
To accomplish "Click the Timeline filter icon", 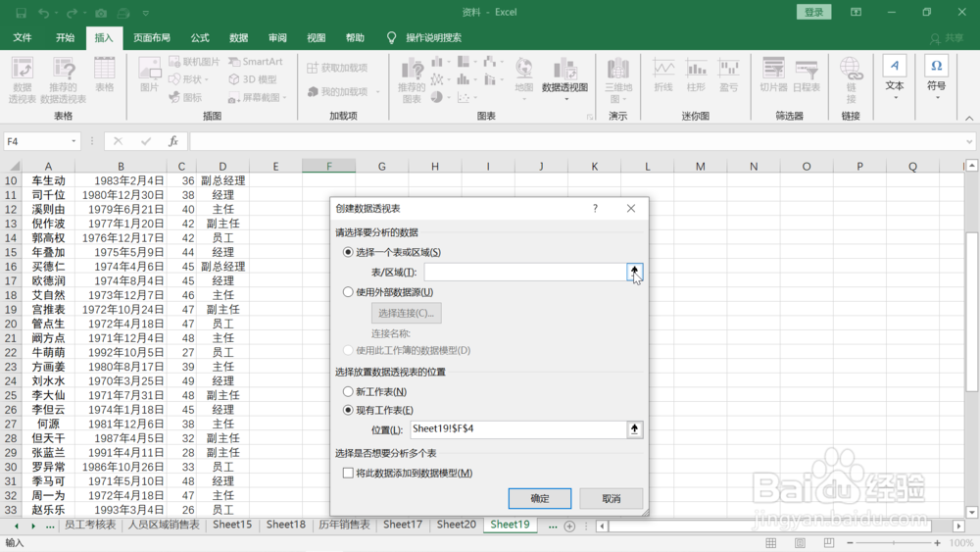I will pyautogui.click(x=807, y=75).
